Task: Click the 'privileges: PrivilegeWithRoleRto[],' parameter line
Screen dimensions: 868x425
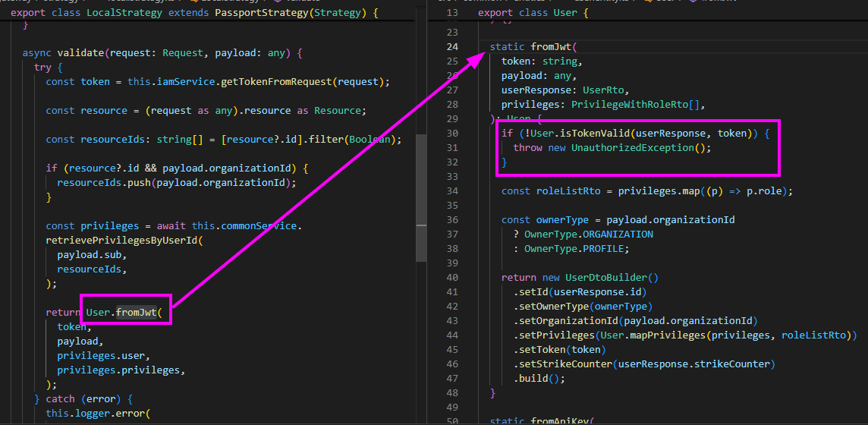Action: [603, 104]
